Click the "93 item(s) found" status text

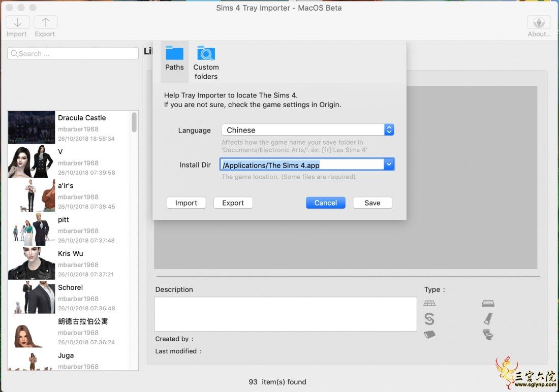pyautogui.click(x=277, y=382)
